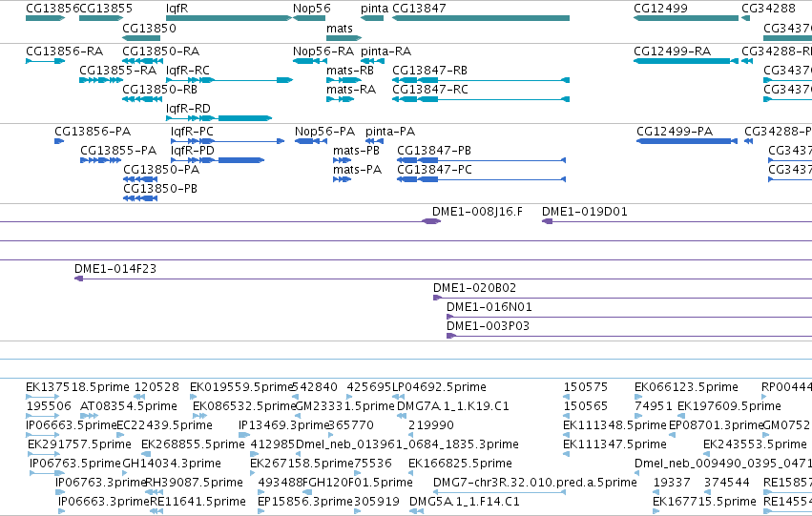Click transcript pinta-RA
812x516 pixels.
tap(373, 61)
